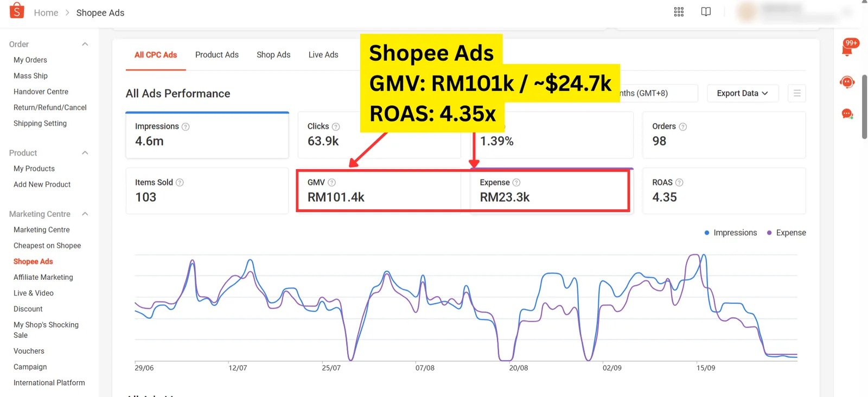Image resolution: width=868 pixels, height=397 pixels.
Task: Open Marketing Centre sub-item link
Action: tap(42, 230)
